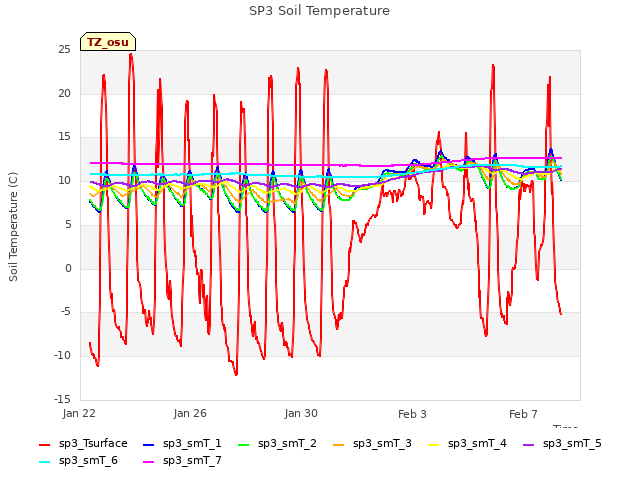Click blue swatch beside sp3_smT_1
640x480 pixels.
(x=149, y=444)
